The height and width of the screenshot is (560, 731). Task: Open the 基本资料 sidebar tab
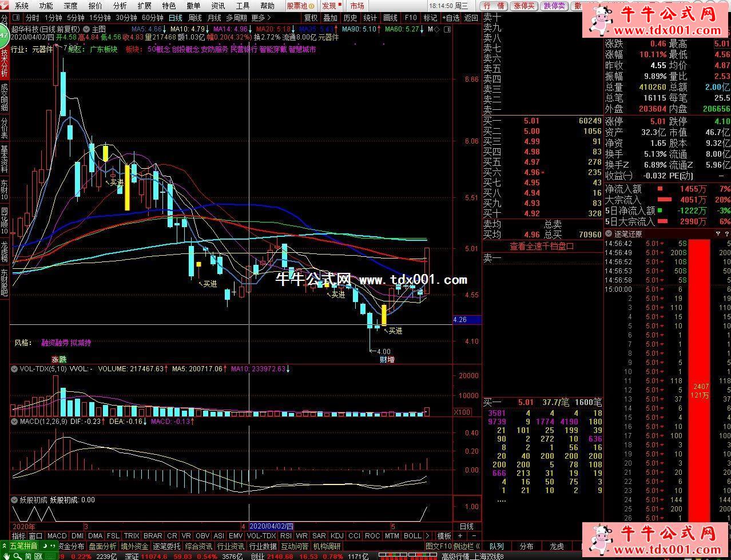coord(5,159)
